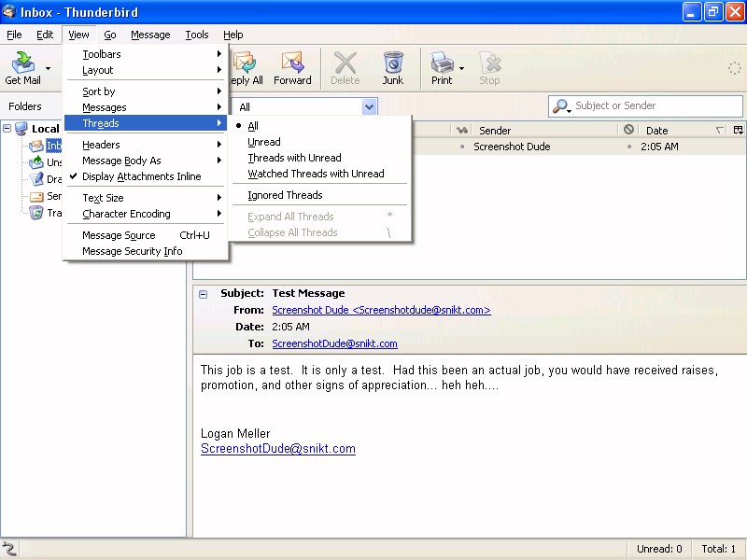
Task: Open the Toolbars submenu
Action: [147, 54]
